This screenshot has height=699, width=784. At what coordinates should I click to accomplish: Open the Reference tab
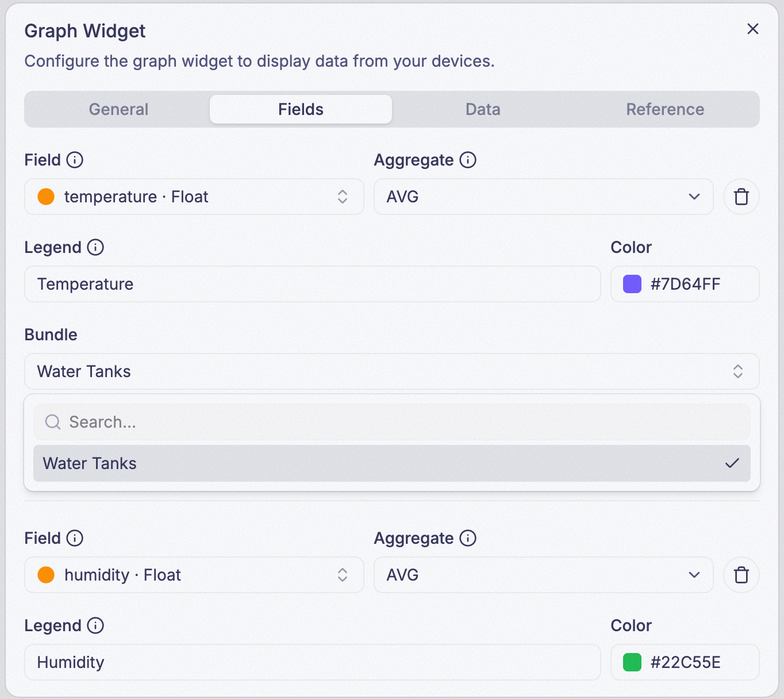(x=665, y=109)
